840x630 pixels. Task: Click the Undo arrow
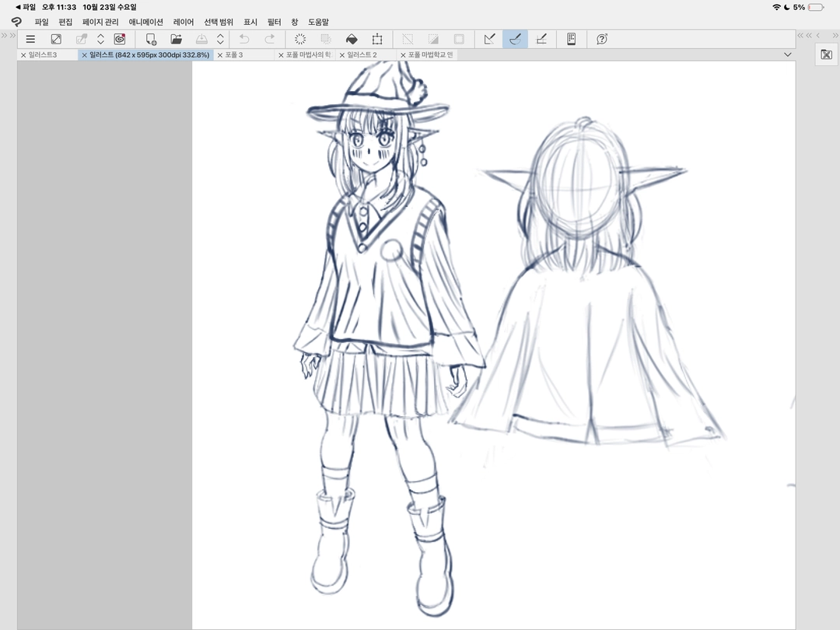[x=244, y=39]
